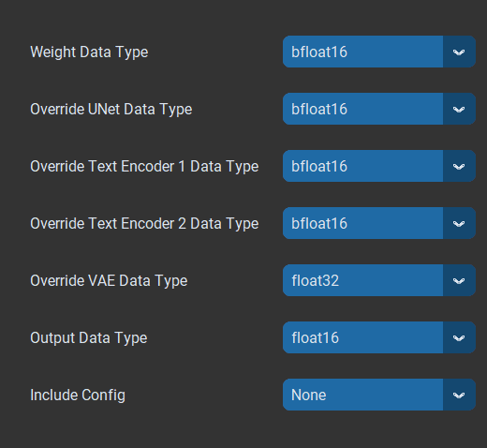This screenshot has height=448, width=487.
Task: Click the Output Data Type label
Action: (89, 338)
